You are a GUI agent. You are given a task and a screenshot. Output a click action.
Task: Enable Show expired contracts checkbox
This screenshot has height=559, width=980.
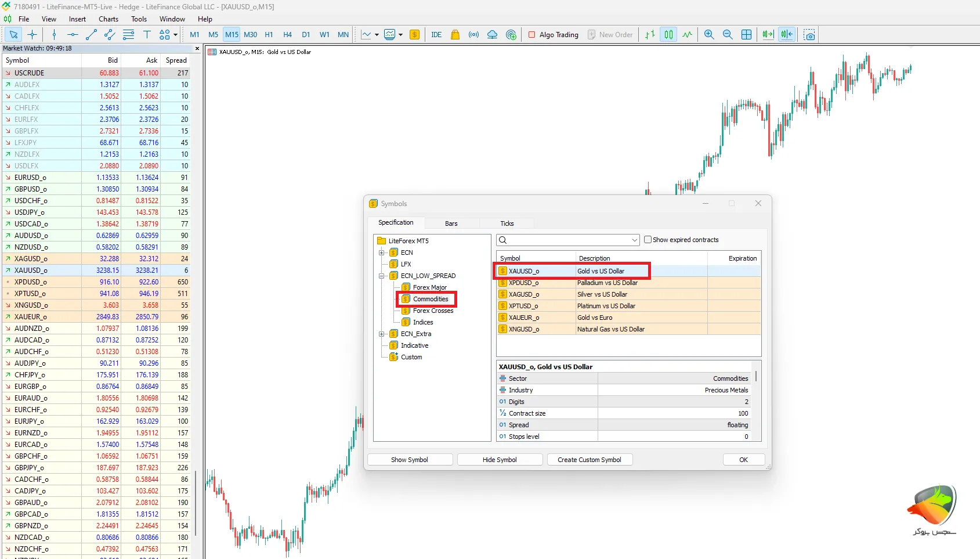648,240
